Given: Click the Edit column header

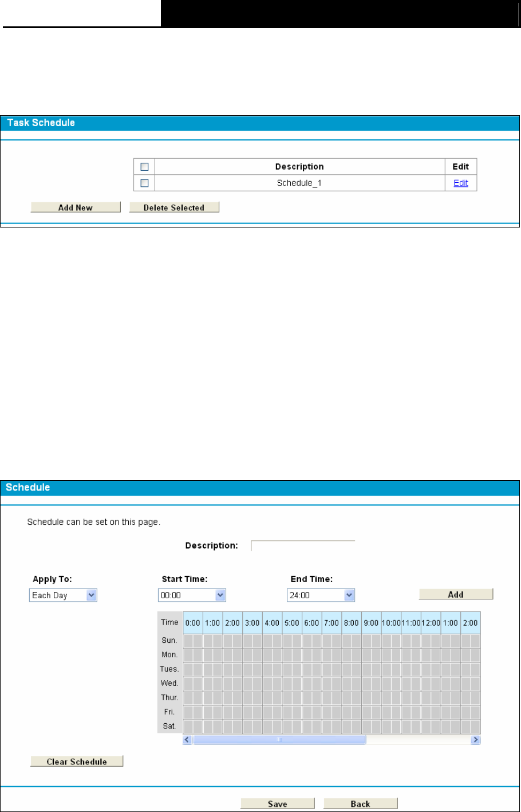Looking at the screenshot, I should click(x=461, y=167).
